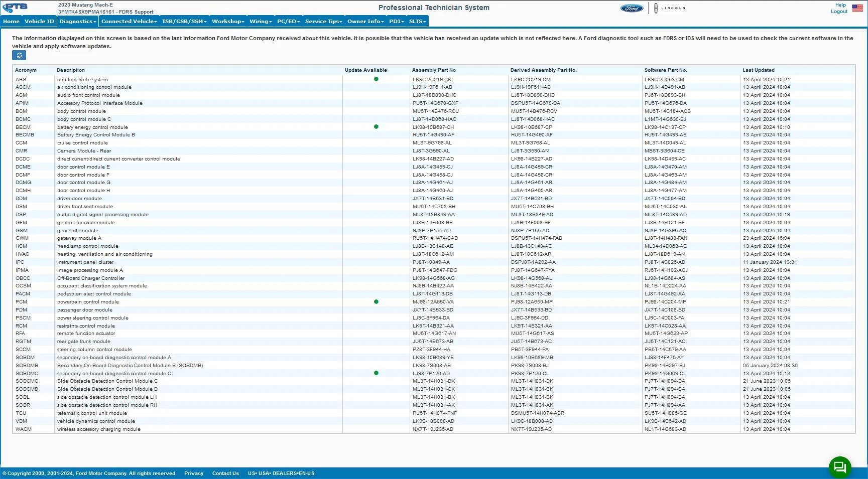Select the PCM acronym cell
The image size is (868, 479).
[x=21, y=302]
